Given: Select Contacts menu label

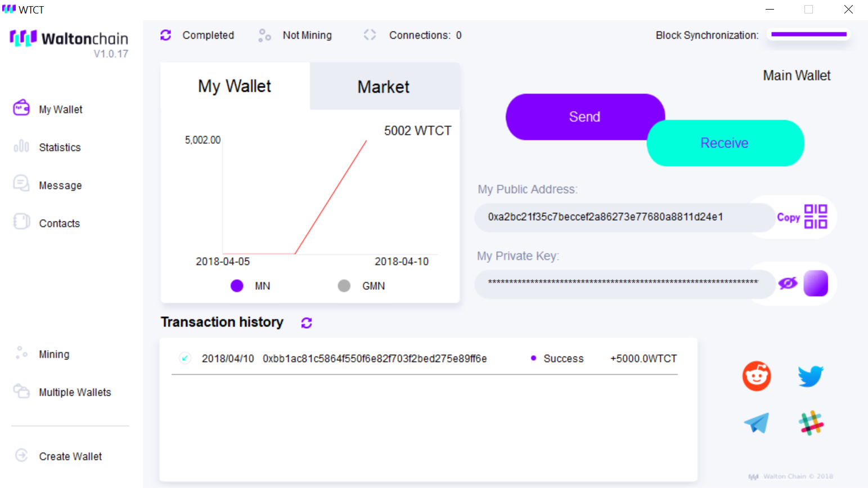Looking at the screenshot, I should pos(59,223).
